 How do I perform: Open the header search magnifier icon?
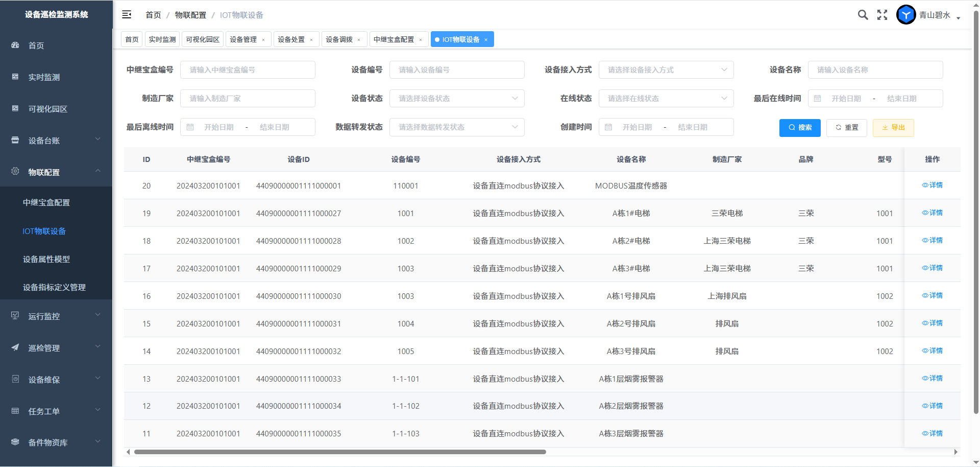pyautogui.click(x=863, y=15)
